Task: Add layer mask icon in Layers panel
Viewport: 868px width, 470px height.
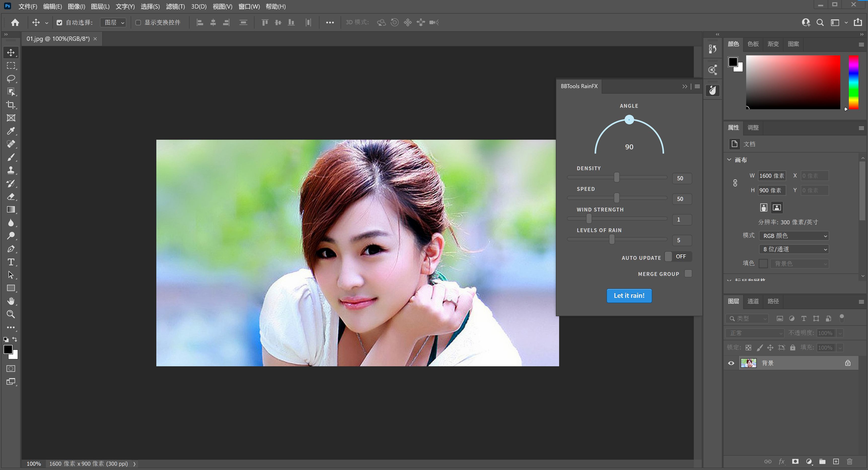Action: pyautogui.click(x=795, y=462)
